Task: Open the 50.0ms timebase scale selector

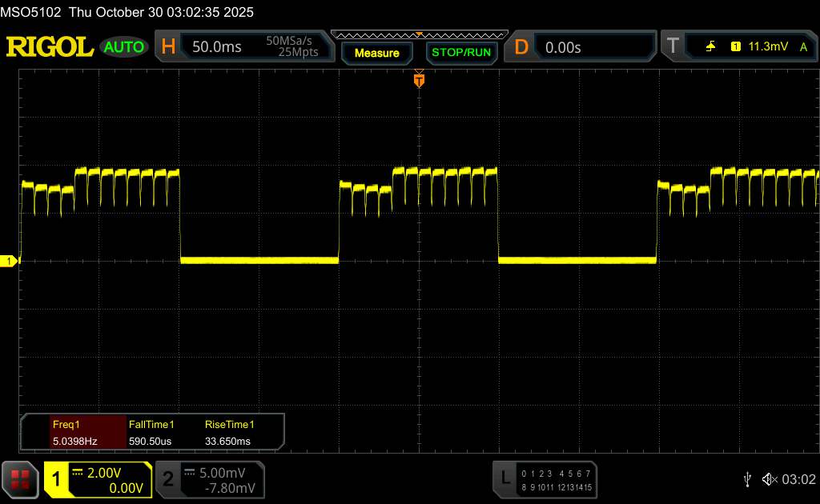Action: tap(217, 47)
